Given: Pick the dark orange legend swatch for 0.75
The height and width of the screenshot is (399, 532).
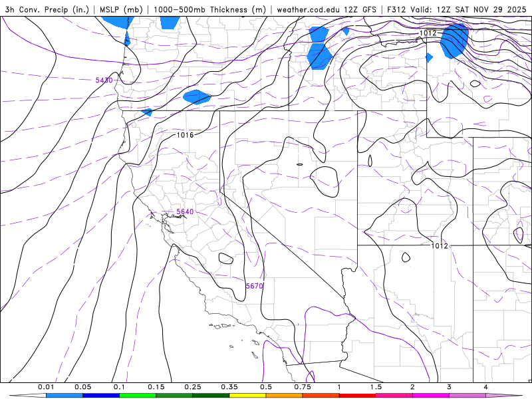Looking at the screenshot, I should 321,396.
